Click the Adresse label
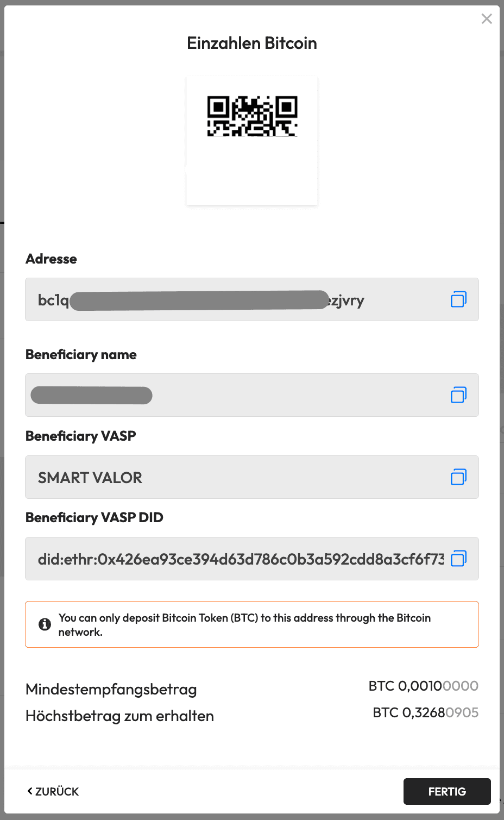Viewport: 504px width, 820px height. 52,259
